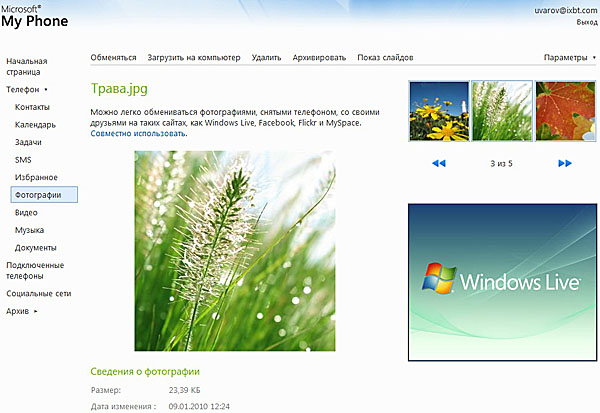Viewport: 600px width, 413px height.
Task: Collapse the Телефон section
Action: 27,90
